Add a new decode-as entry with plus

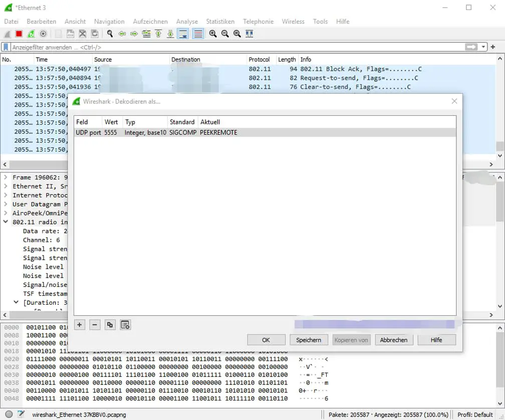(x=79, y=325)
